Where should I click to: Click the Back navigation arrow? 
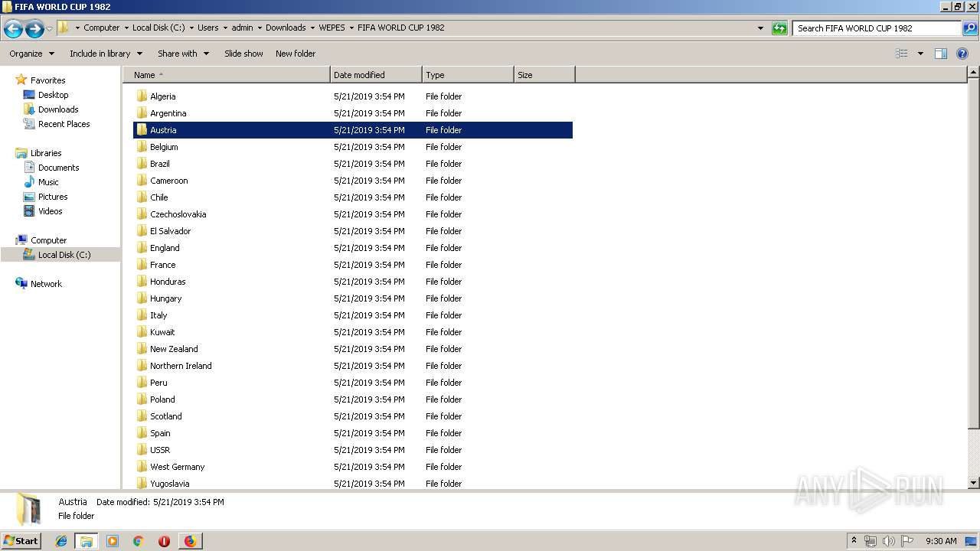pos(13,29)
